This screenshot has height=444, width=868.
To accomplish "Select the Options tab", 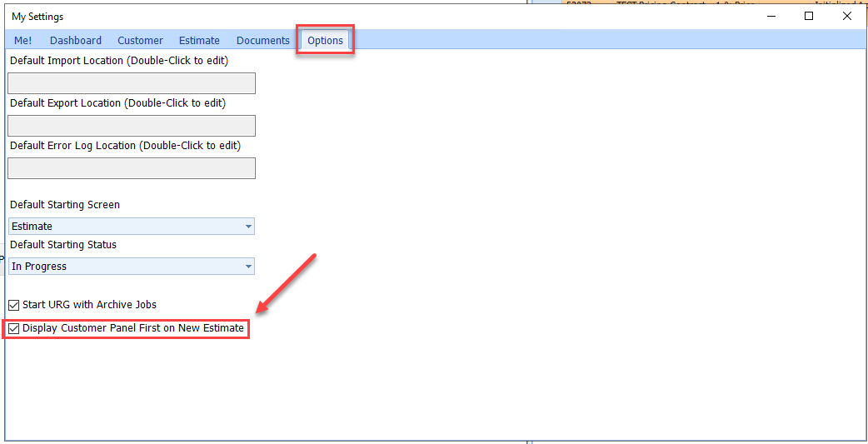I will (x=325, y=41).
